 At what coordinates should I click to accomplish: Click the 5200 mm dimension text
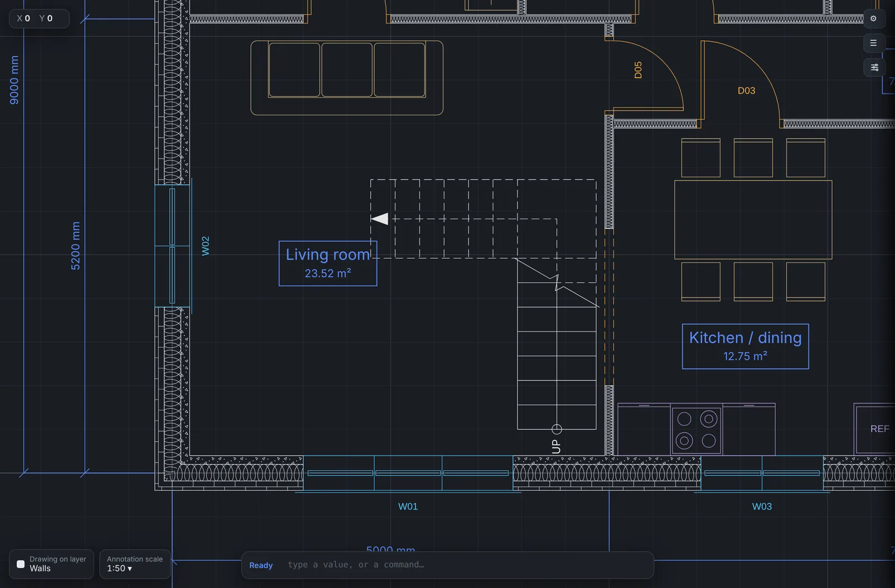(76, 246)
